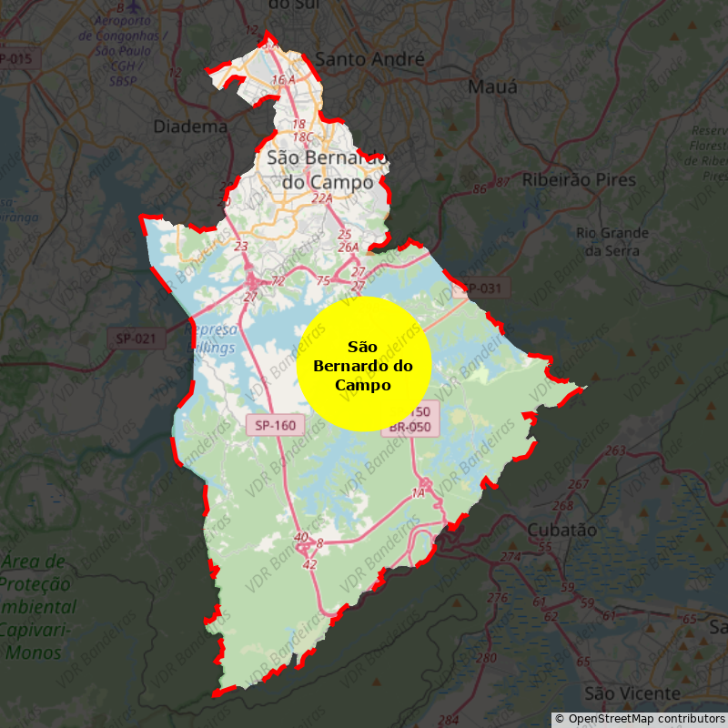Select the Capivari-Monos protection area label
Viewport: 728px width, 728px height.
coord(36,607)
